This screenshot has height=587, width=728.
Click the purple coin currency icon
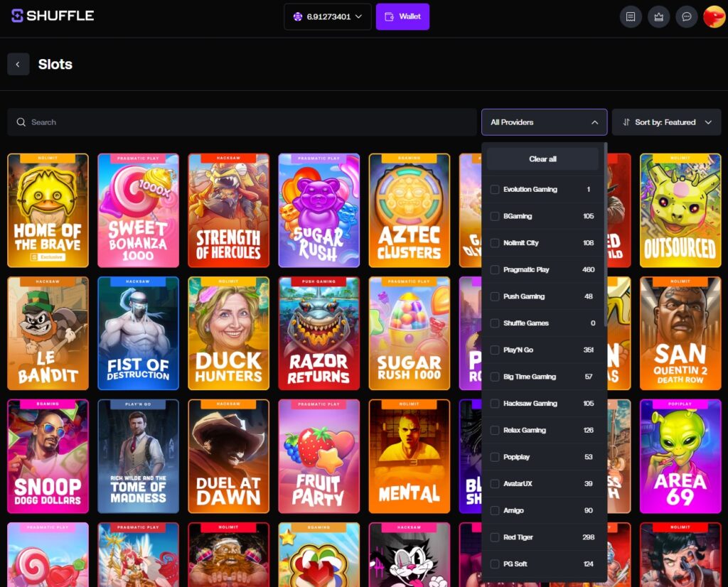pyautogui.click(x=298, y=17)
